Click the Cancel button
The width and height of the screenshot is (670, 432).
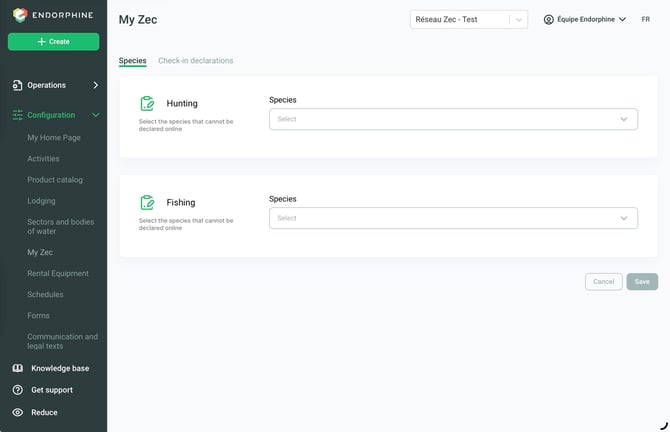coord(603,282)
